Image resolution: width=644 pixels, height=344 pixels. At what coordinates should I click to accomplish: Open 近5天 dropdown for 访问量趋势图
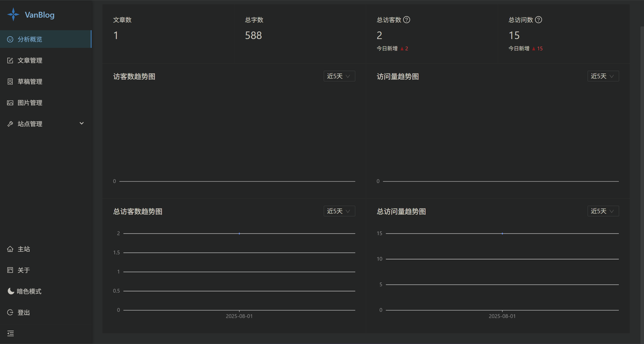tap(603, 76)
